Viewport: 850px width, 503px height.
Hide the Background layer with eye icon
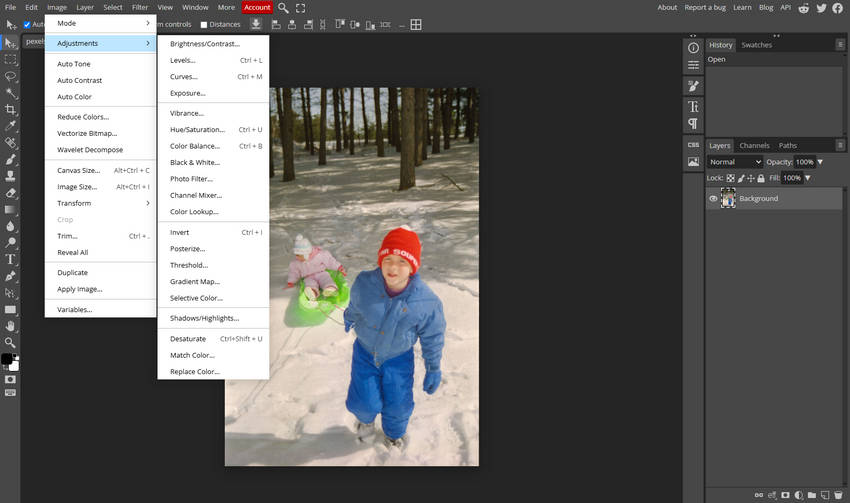click(x=713, y=199)
